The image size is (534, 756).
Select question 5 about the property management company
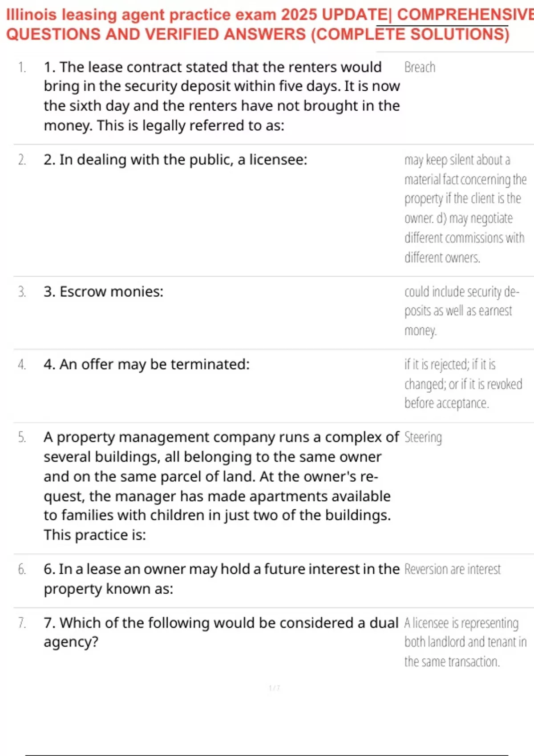[221, 486]
